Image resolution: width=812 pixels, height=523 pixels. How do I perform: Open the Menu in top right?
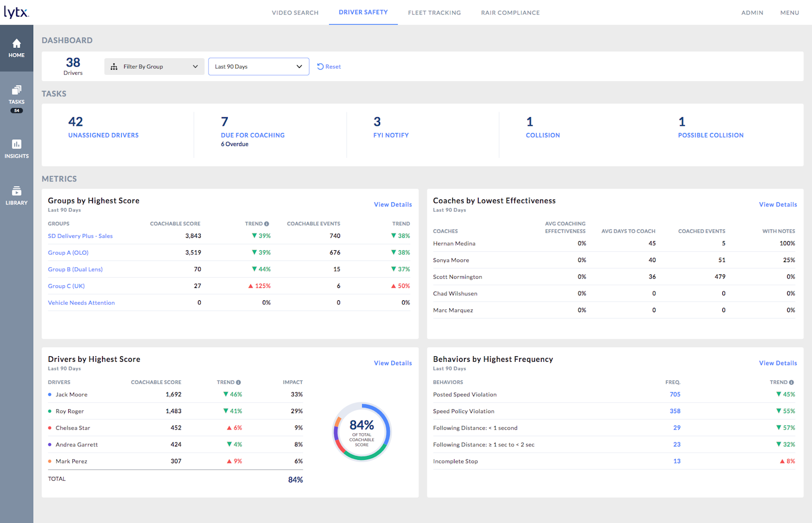click(789, 12)
